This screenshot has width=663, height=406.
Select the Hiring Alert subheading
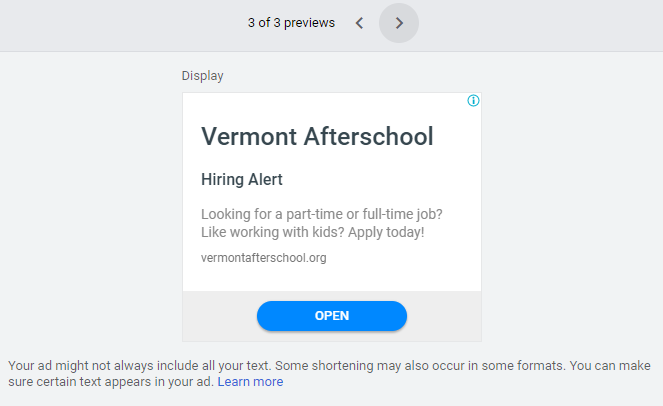(242, 180)
